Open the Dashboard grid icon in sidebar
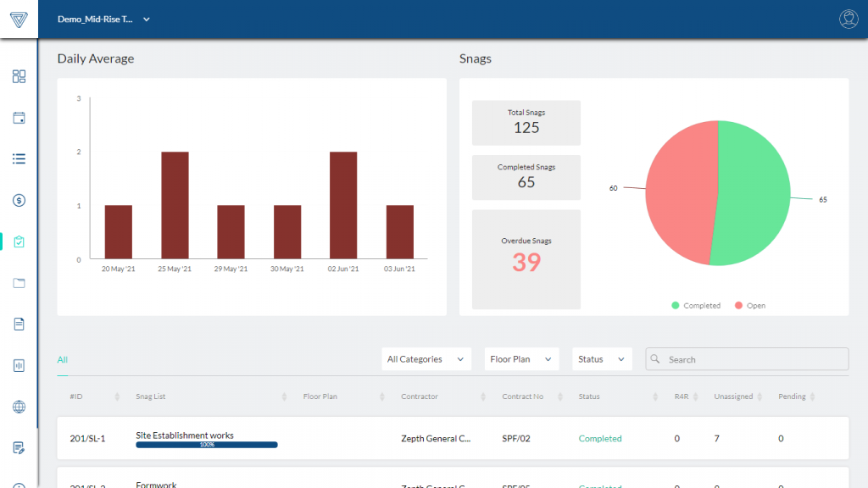Viewport: 868px width, 488px height. pyautogui.click(x=19, y=76)
